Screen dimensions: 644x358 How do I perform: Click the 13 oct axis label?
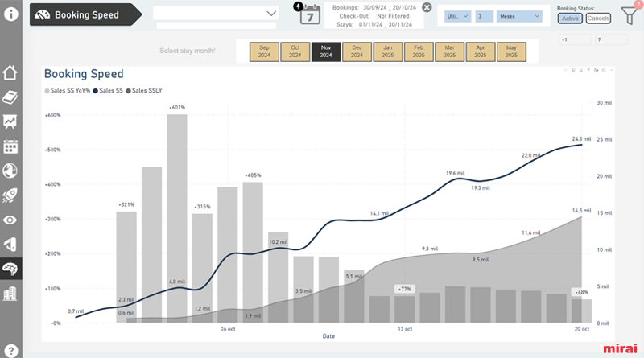[x=405, y=329]
